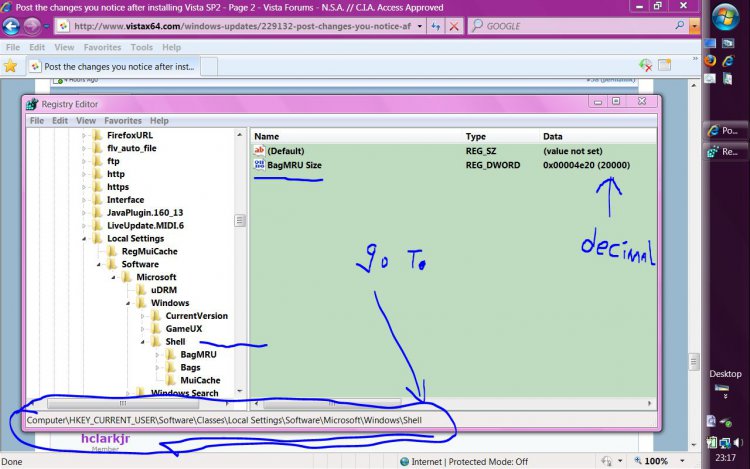Click the IE back navigation button
The width and height of the screenshot is (750, 469).
tap(12, 26)
